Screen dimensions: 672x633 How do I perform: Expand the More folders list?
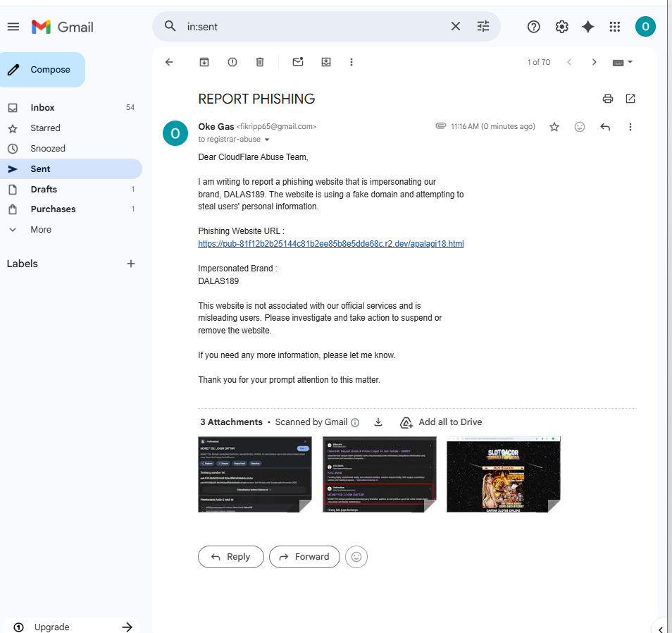[70, 229]
